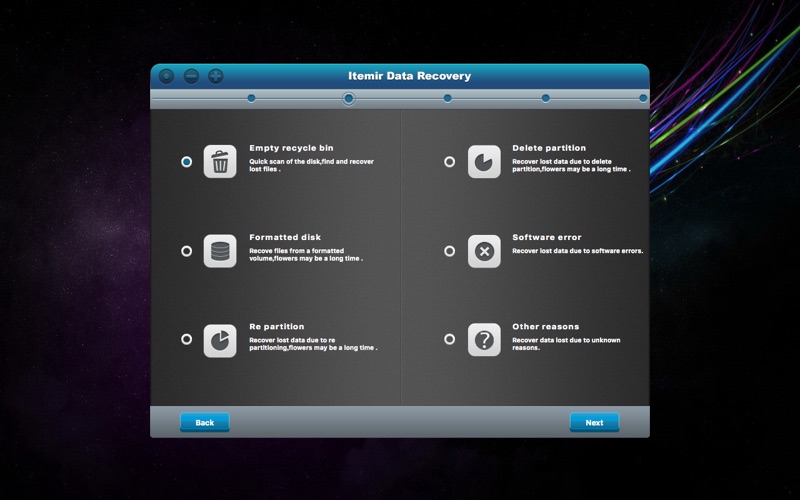Click the Software error X icon
Image resolution: width=800 pixels, height=500 pixels.
pos(484,251)
